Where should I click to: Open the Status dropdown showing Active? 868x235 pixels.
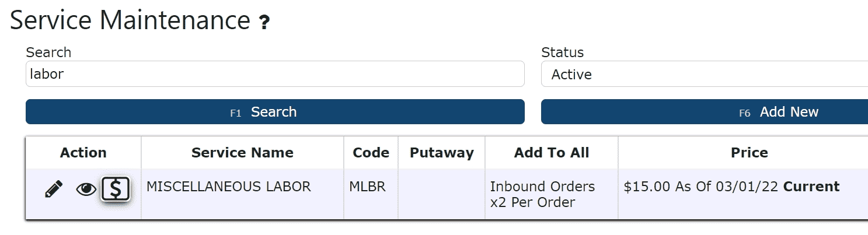[705, 74]
